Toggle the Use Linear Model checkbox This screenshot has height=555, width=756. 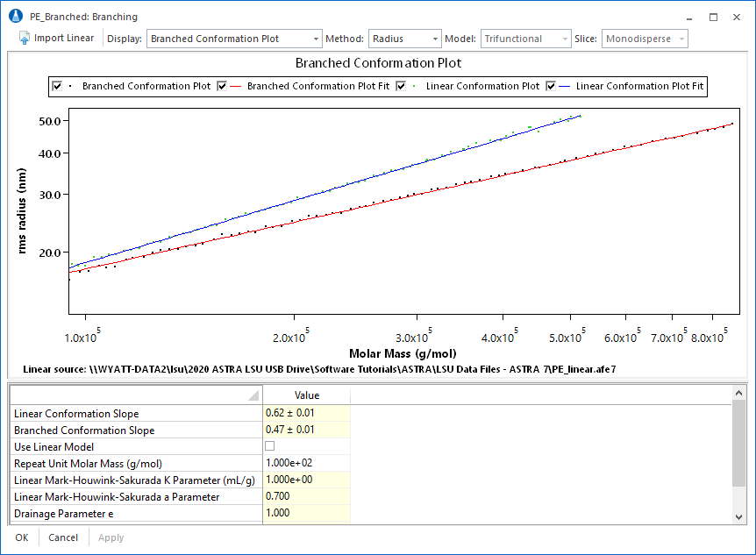tap(269, 446)
